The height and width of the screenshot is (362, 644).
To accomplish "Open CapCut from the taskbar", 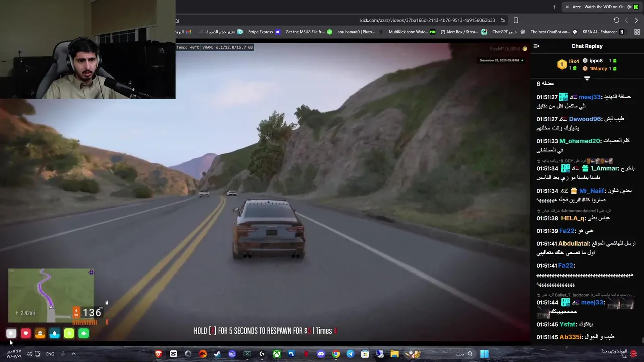I will click(173, 354).
